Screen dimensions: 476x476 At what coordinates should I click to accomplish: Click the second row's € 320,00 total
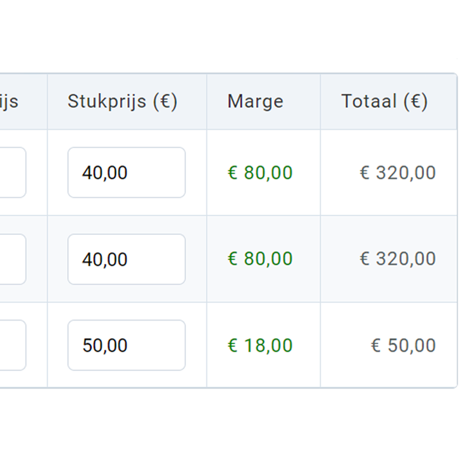(397, 259)
